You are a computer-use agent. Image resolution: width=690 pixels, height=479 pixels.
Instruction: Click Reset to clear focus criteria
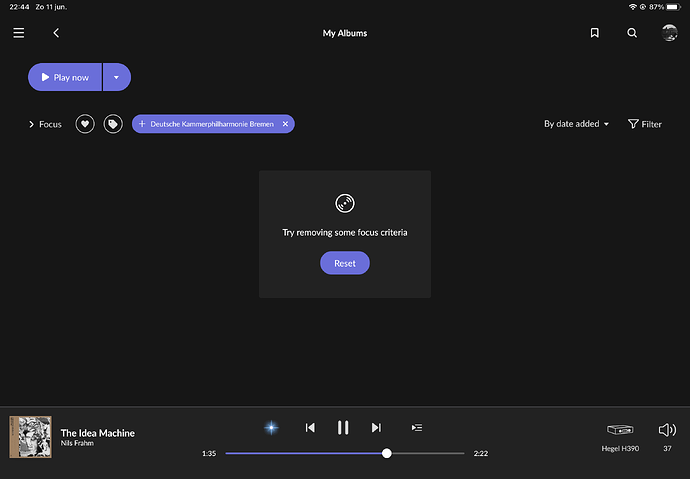[344, 263]
